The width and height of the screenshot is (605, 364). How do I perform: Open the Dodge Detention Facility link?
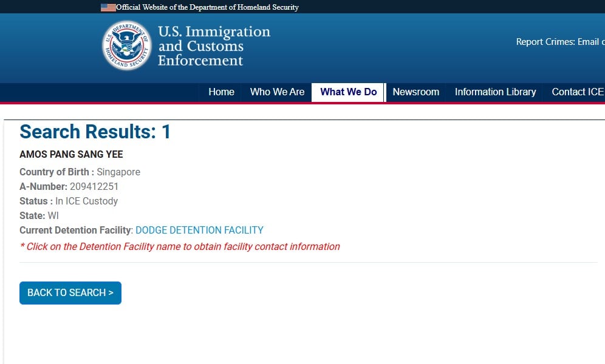[199, 231]
